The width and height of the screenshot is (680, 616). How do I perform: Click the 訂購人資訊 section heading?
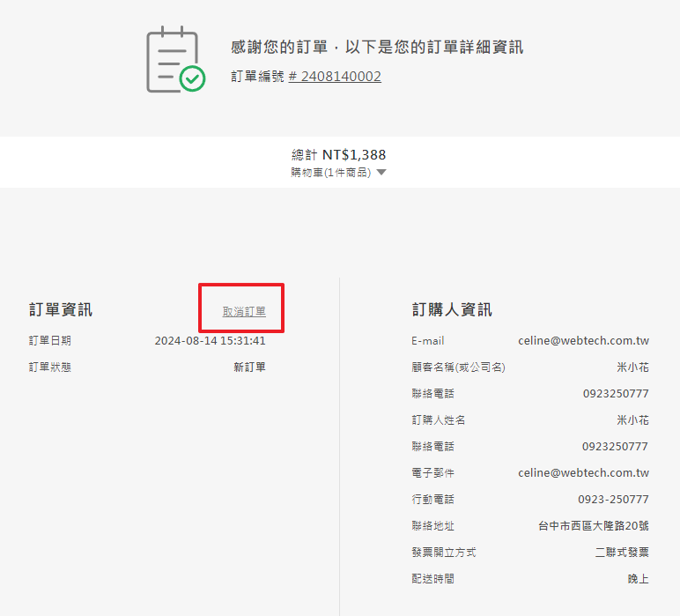coord(452,309)
